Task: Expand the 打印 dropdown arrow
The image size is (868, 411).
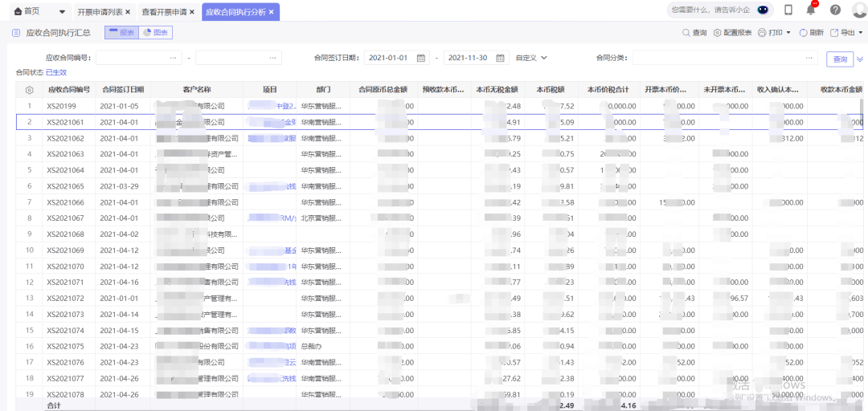Action: (x=788, y=33)
